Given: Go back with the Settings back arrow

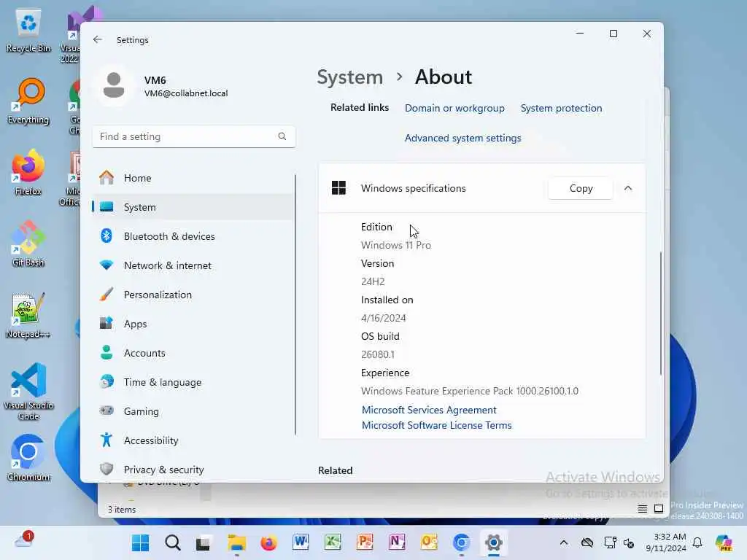Looking at the screenshot, I should click(x=98, y=40).
